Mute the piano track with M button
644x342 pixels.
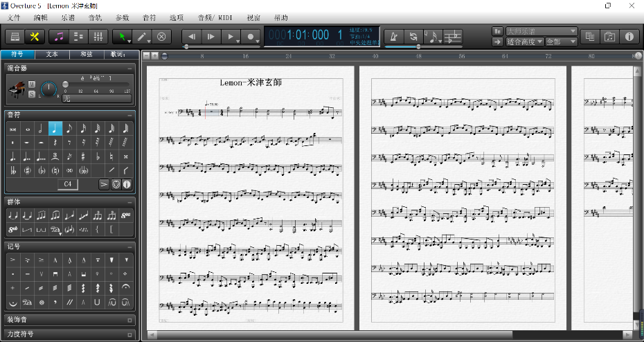click(32, 84)
